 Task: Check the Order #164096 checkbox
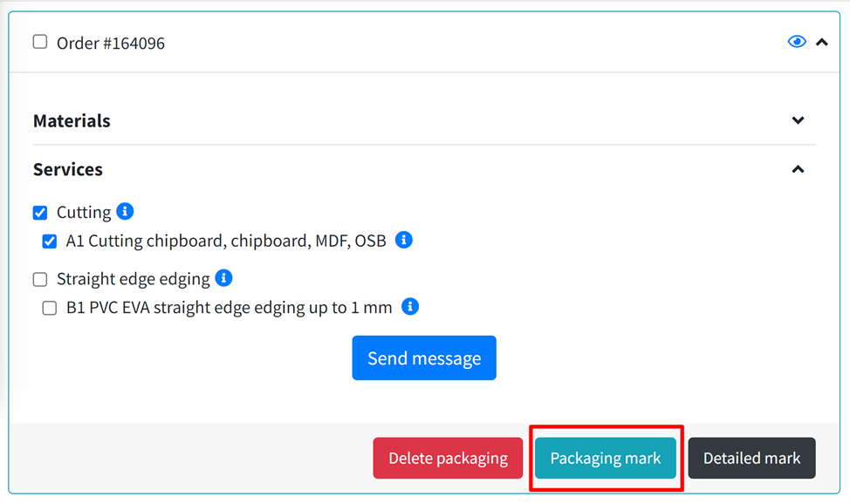(x=39, y=41)
